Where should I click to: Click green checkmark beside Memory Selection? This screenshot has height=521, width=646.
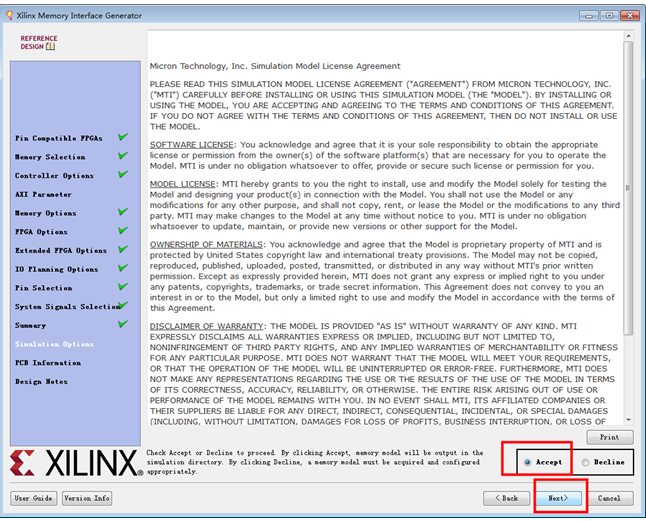tap(123, 155)
